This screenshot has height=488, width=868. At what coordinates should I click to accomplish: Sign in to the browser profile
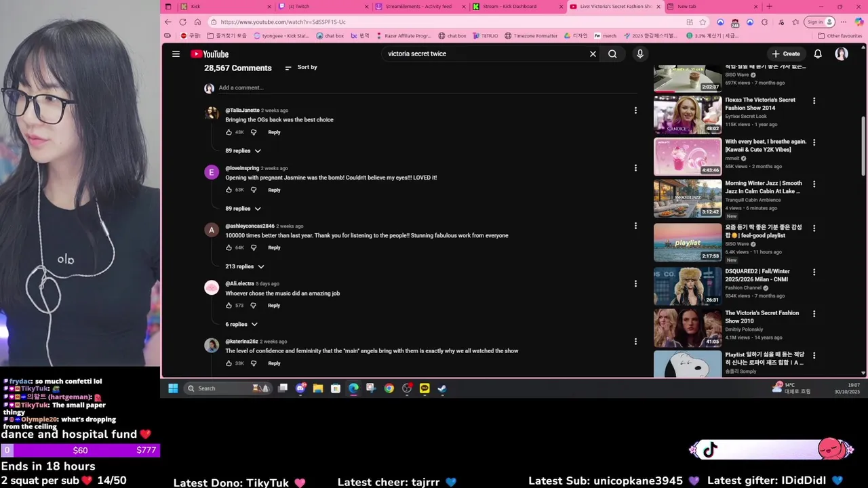point(819,22)
